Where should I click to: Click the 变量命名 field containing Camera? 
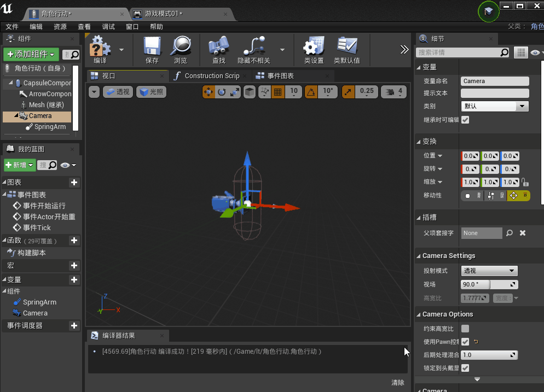tap(495, 81)
